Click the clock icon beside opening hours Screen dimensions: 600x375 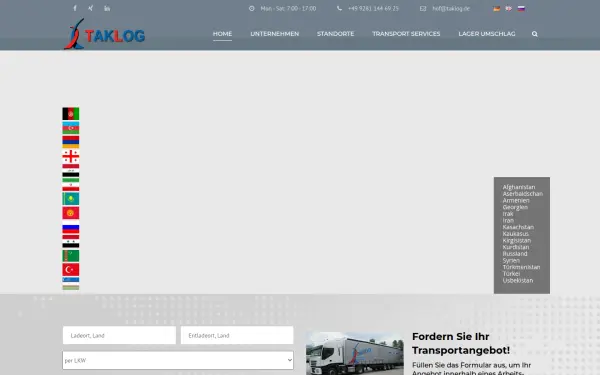click(251, 8)
